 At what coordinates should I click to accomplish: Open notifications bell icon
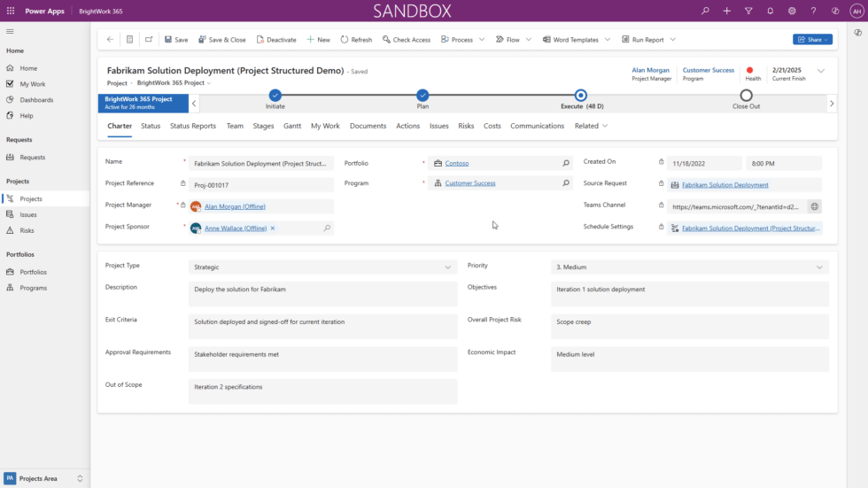click(x=770, y=11)
